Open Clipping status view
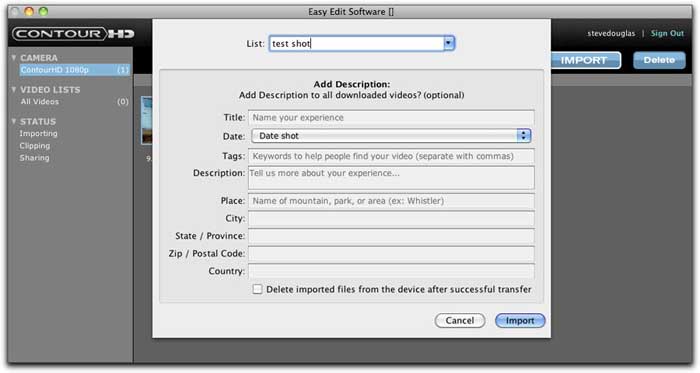The image size is (700, 373). click(x=35, y=146)
